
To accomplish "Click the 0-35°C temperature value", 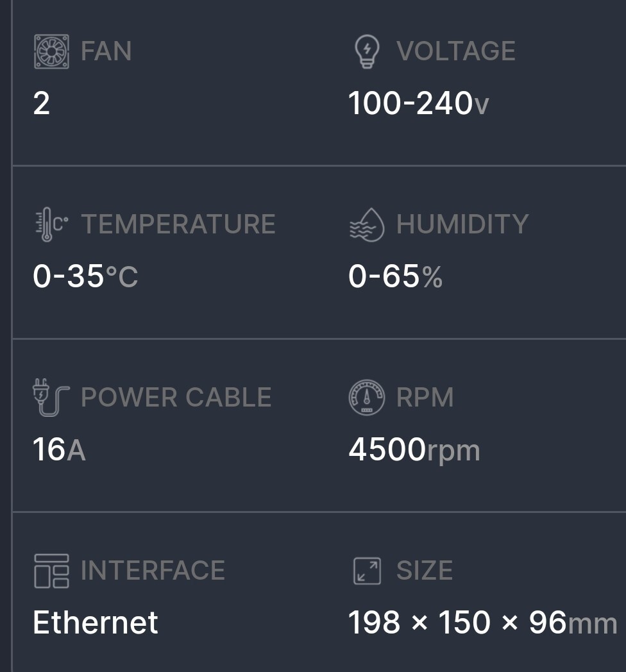I will pos(86,276).
